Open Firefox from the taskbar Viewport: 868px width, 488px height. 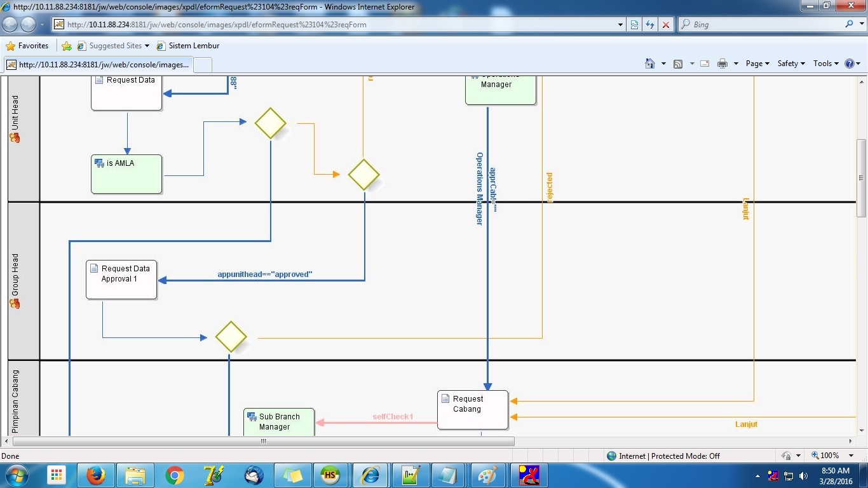(96, 475)
